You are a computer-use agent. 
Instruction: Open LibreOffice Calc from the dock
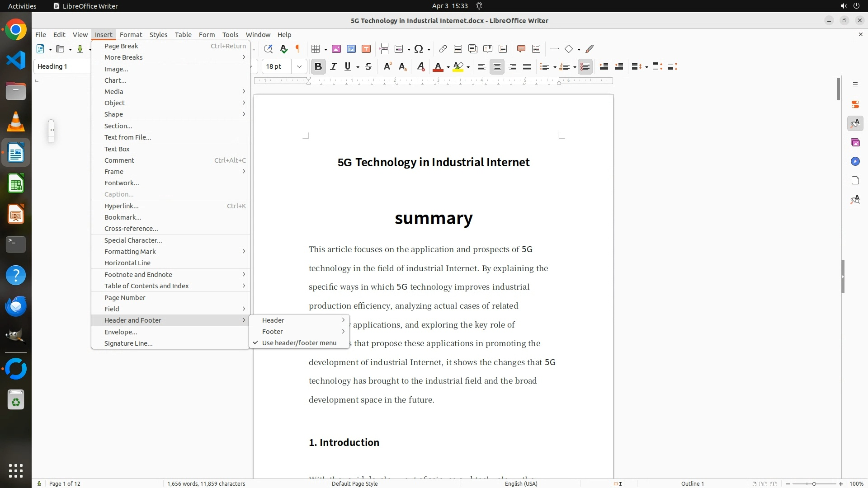click(16, 184)
